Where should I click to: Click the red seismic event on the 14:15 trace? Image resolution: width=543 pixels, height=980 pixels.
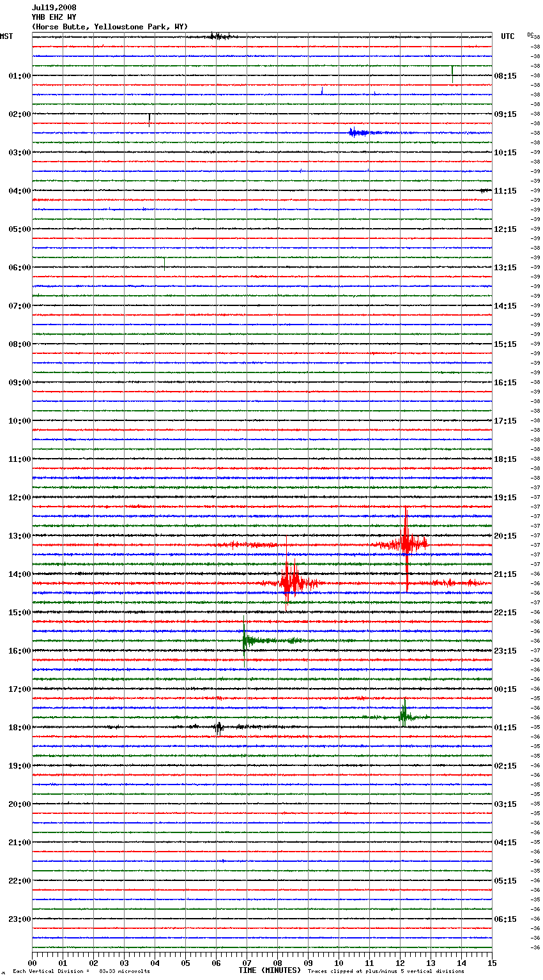click(290, 583)
